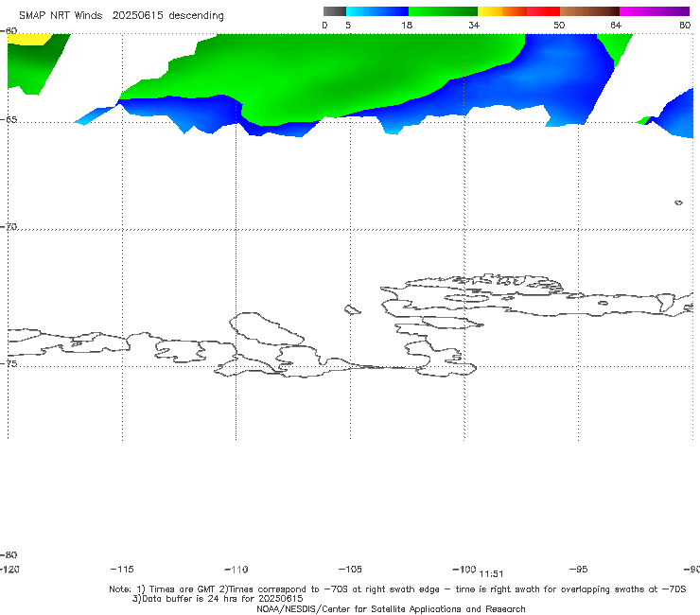Click the date "20250615" in the title

click(x=137, y=15)
